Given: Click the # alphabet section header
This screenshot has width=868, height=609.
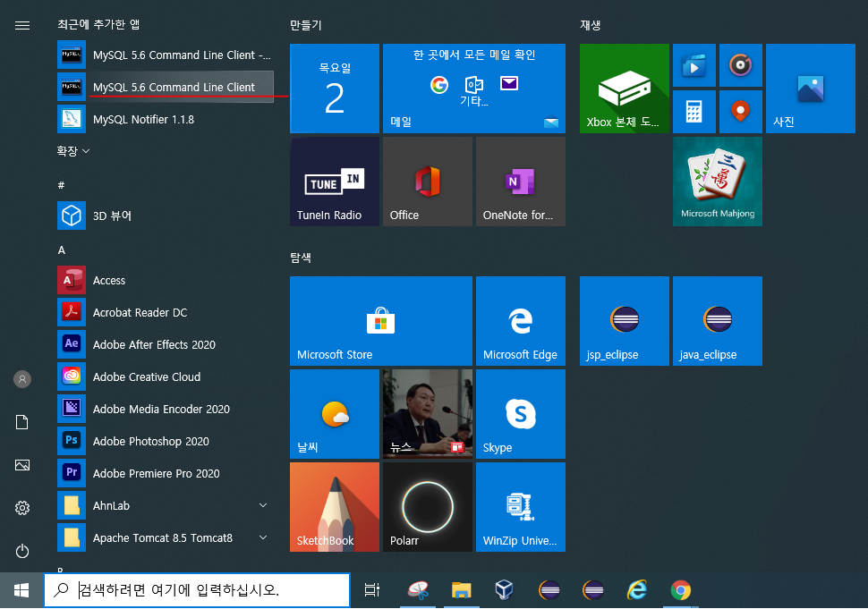Looking at the screenshot, I should pyautogui.click(x=62, y=185).
